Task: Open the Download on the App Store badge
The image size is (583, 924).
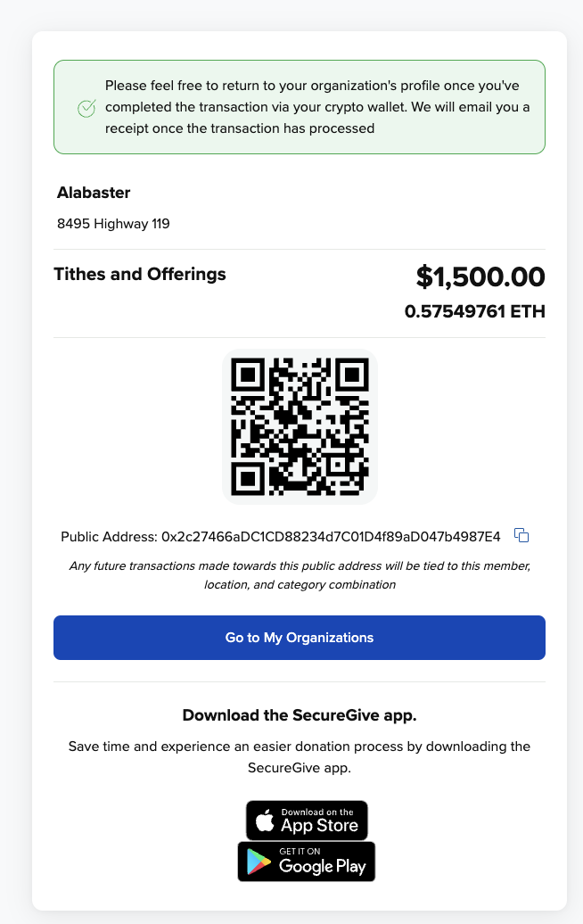Action: tap(307, 820)
